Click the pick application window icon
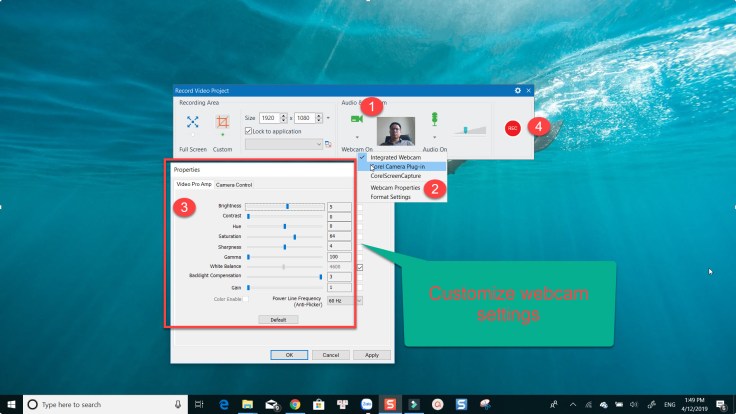 pyautogui.click(x=328, y=144)
